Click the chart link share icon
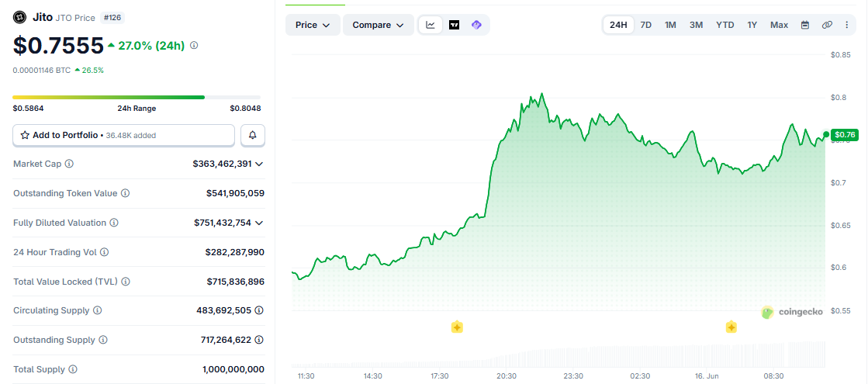The width and height of the screenshot is (868, 384). click(x=826, y=25)
